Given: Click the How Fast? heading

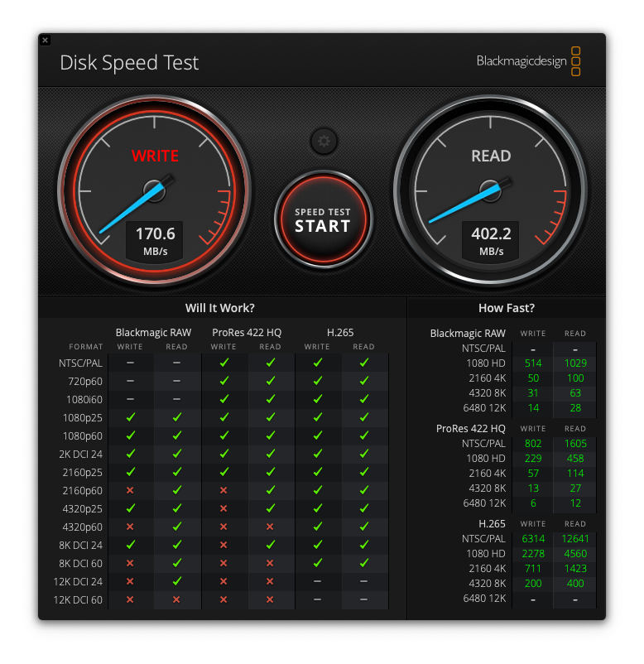Looking at the screenshot, I should [507, 308].
